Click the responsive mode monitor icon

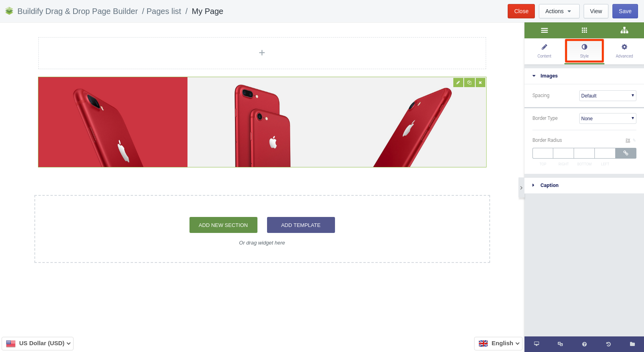point(536,344)
